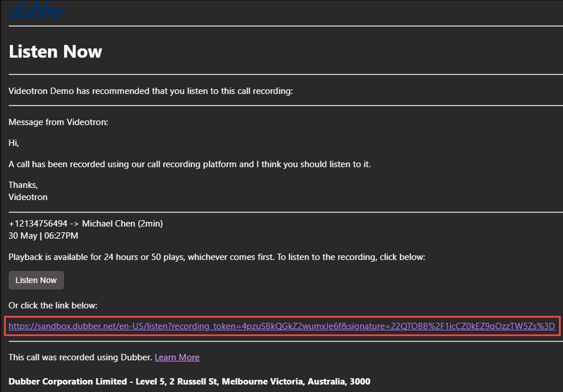
Task: Click the call date 30 May | 06:27PM
Action: pos(43,236)
